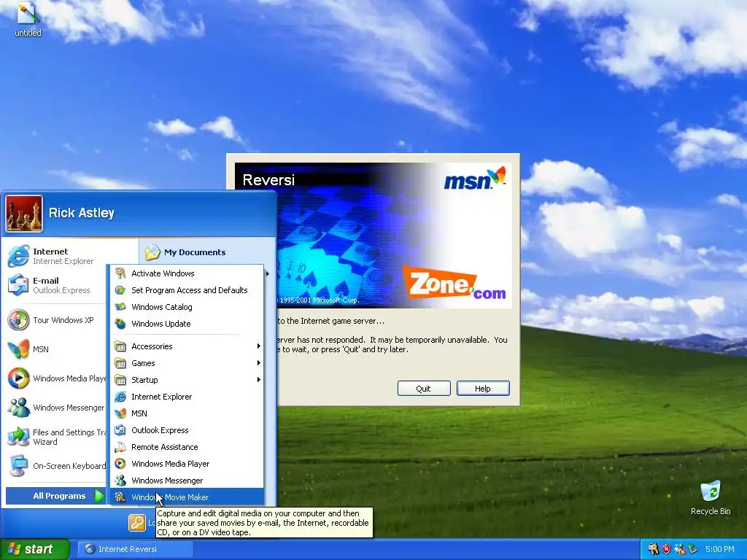
Task: Click the Reversi msn Zone.com banner
Action: [x=373, y=236]
